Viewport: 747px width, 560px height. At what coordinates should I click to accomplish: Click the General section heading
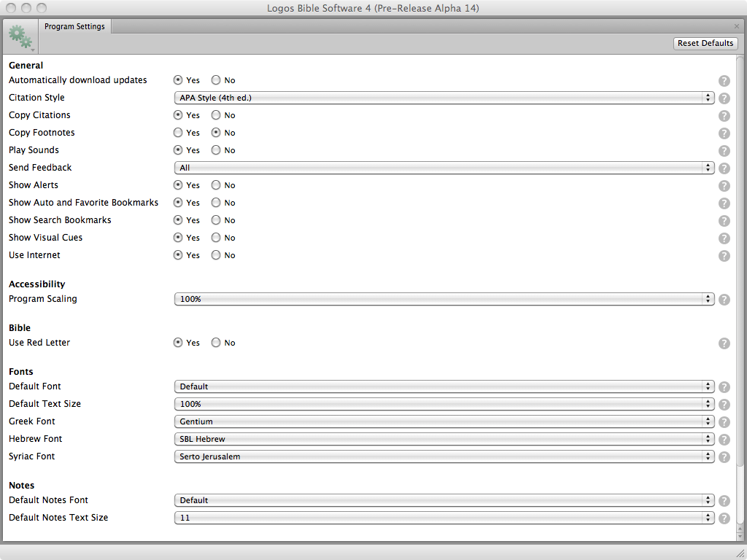pos(26,66)
